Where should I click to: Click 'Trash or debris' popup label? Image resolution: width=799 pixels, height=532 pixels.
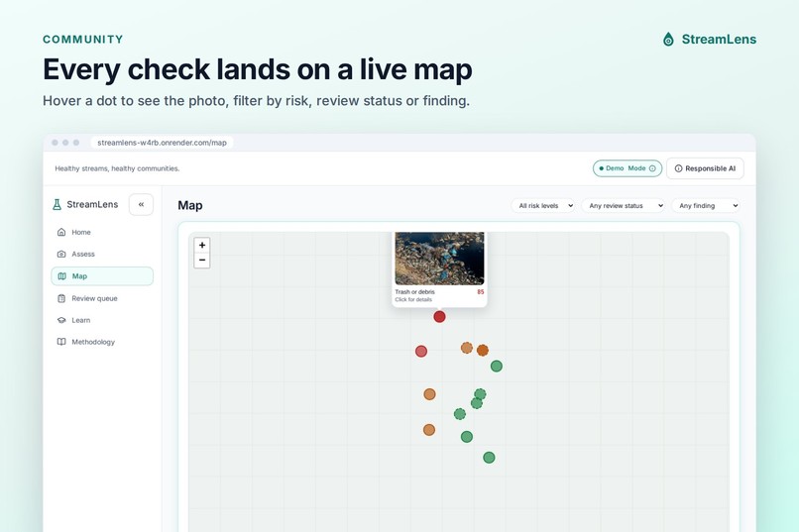[x=414, y=291]
